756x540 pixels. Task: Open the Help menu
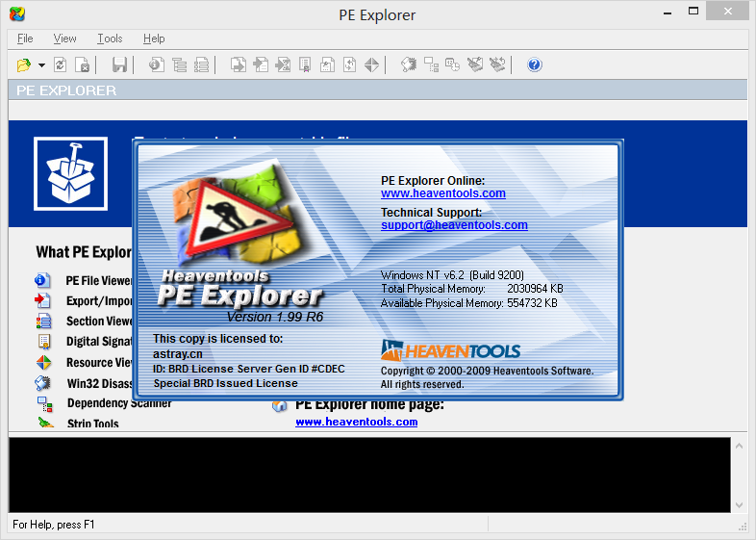click(154, 39)
